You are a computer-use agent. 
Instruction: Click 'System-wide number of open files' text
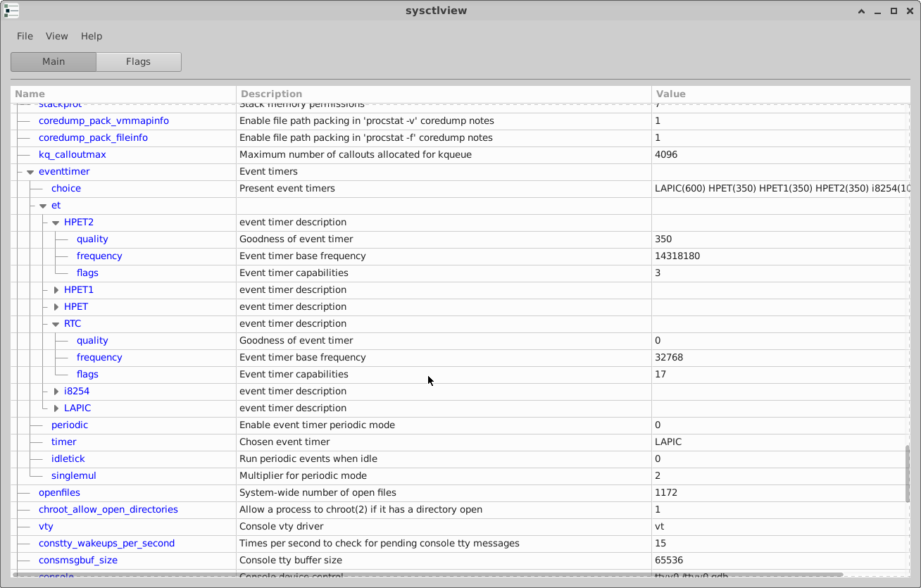tap(318, 493)
